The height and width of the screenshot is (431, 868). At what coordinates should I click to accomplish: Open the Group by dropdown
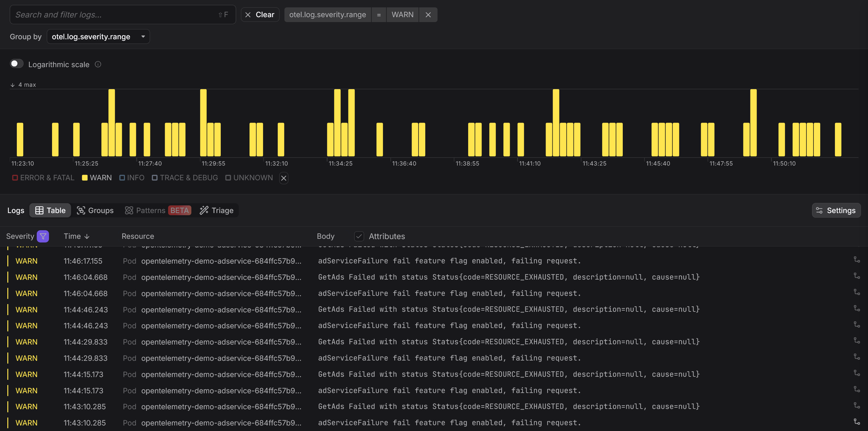click(x=98, y=36)
